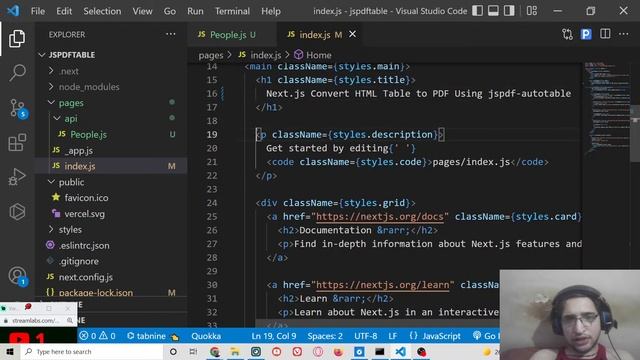
Task: Open the Run menu
Action: pyautogui.click(x=195, y=11)
